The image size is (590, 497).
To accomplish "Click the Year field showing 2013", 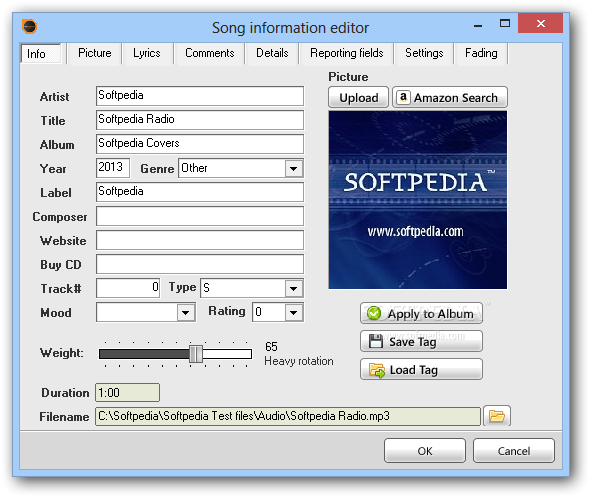I will (x=113, y=168).
